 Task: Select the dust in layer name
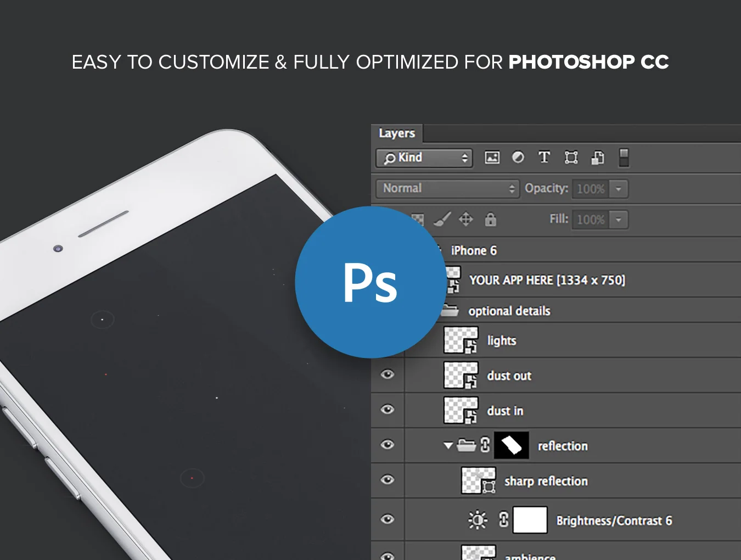point(505,411)
